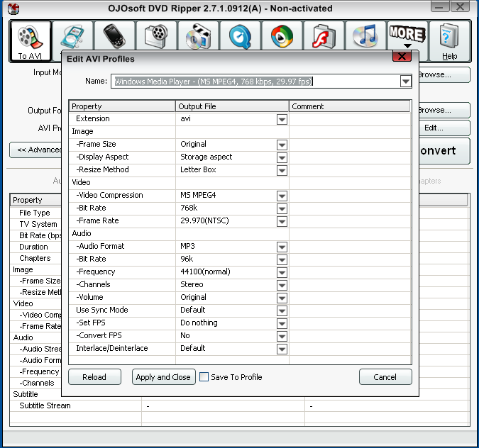Expand the Set FPS dropdown
The width and height of the screenshot is (479, 448).
point(282,323)
